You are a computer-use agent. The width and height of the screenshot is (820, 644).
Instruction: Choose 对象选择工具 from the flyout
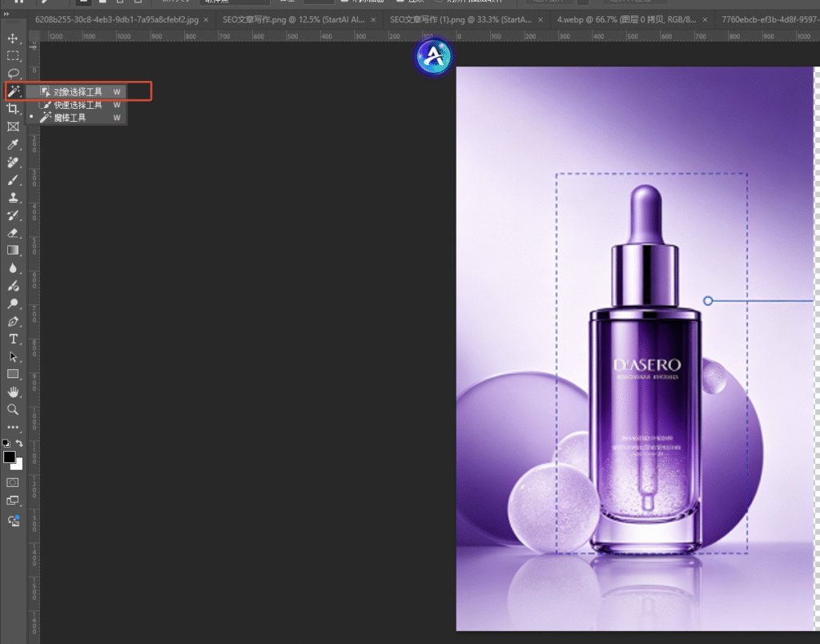coord(77,91)
